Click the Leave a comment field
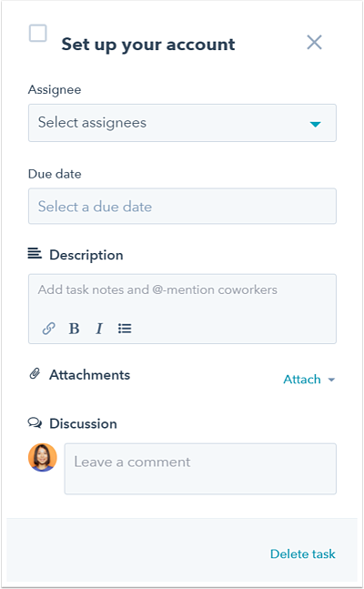The height and width of the screenshot is (589, 364). click(200, 469)
